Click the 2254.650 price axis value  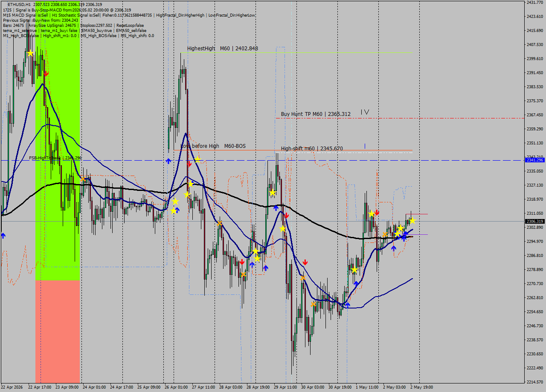535,312
